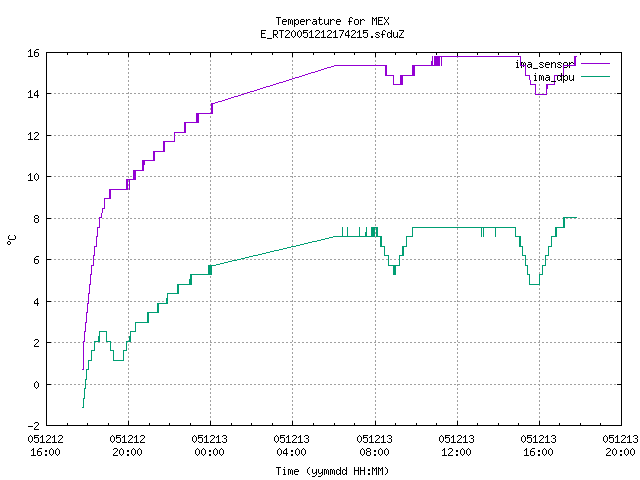Click the x-axis tick label 051213 12:00
640x480 pixels.
pyautogui.click(x=457, y=446)
